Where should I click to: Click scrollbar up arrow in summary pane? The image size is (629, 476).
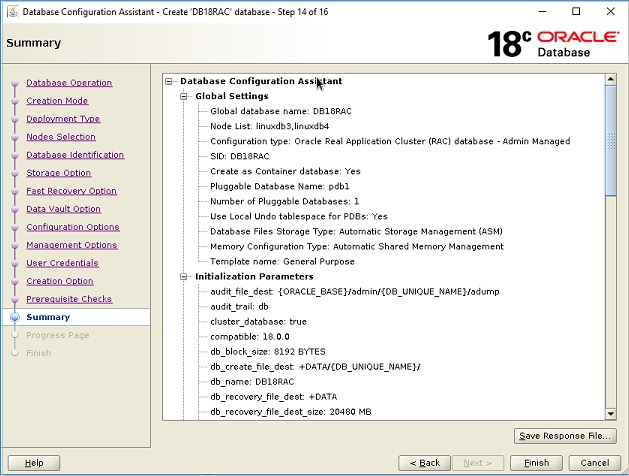click(611, 79)
